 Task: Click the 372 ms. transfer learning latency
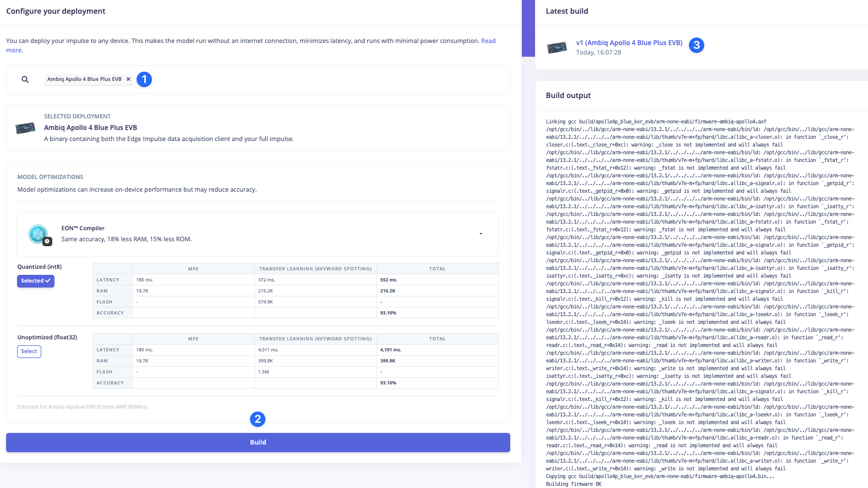click(266, 280)
